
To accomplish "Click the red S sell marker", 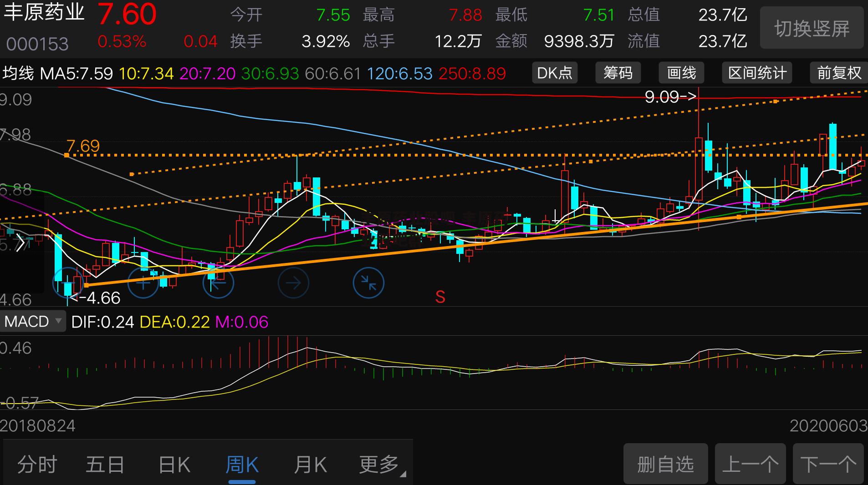I will point(440,297).
